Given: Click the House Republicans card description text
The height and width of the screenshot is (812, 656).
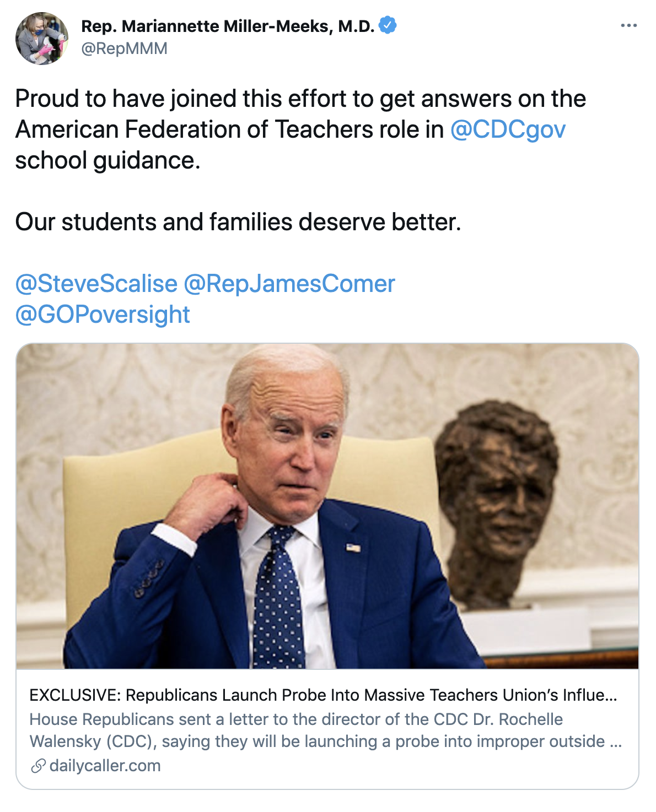Looking at the screenshot, I should coord(325,730).
